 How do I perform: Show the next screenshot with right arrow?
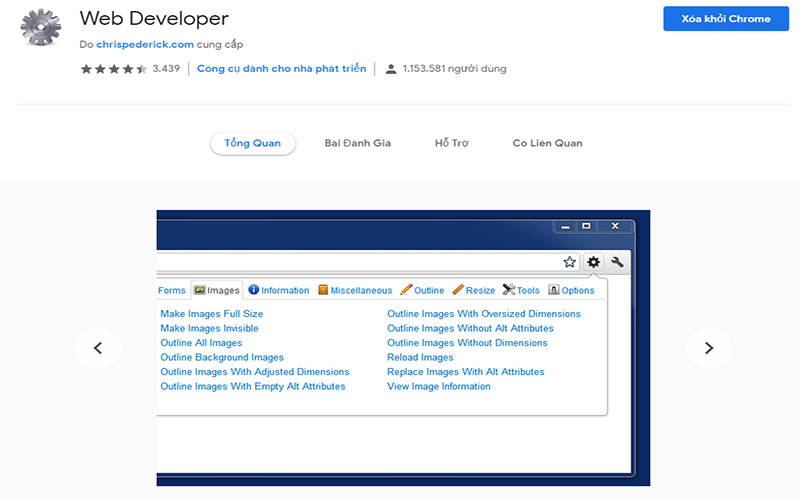(x=709, y=348)
